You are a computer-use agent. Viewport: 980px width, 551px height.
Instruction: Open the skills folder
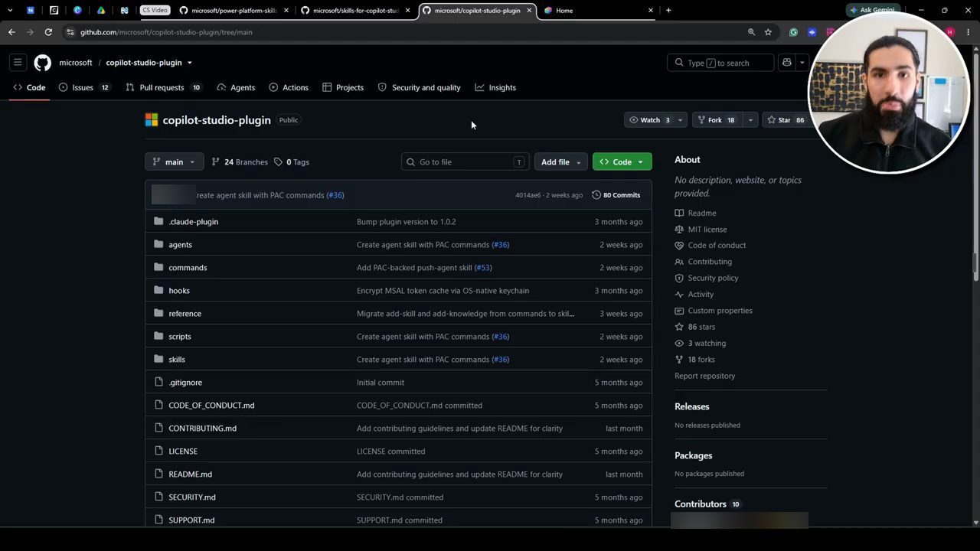click(177, 360)
